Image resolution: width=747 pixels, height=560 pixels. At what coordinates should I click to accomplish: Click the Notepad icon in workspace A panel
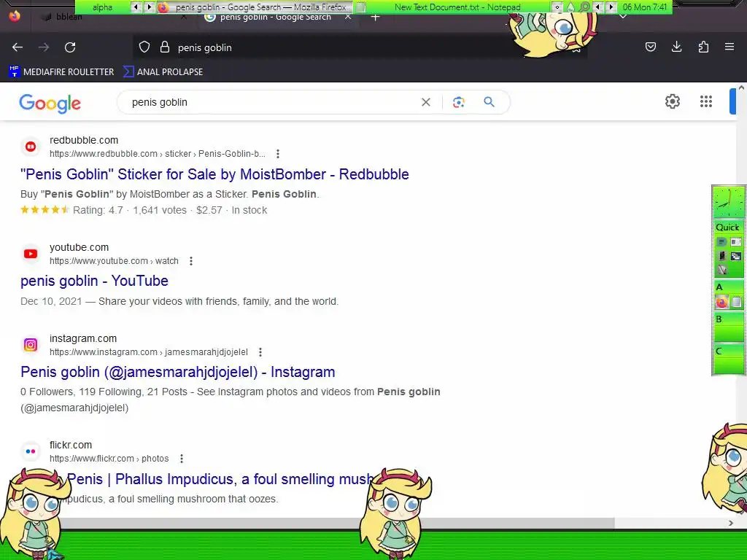point(737,302)
